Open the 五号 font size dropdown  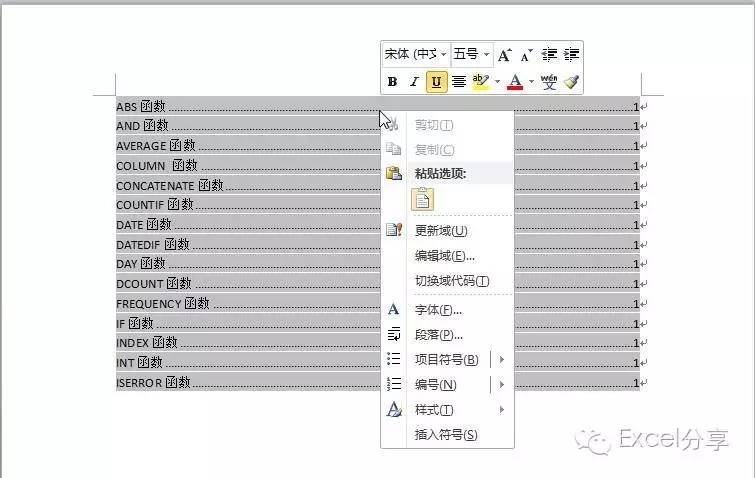(486, 54)
